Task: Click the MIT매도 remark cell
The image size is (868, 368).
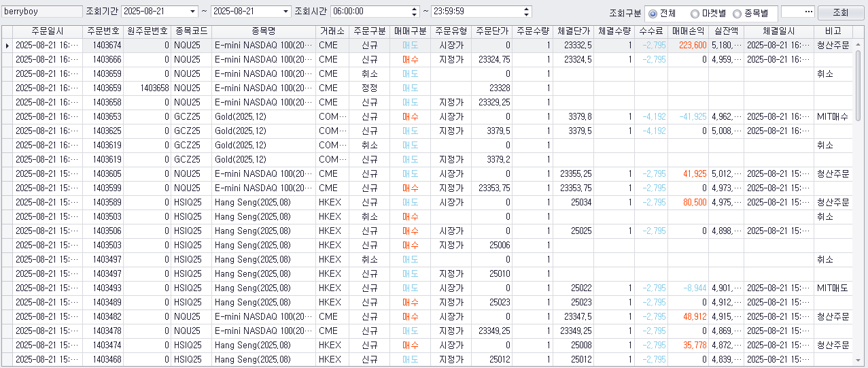Action: tap(833, 288)
